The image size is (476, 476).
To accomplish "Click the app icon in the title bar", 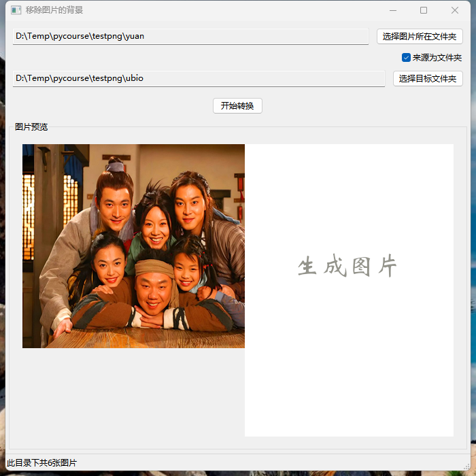I will click(16, 10).
